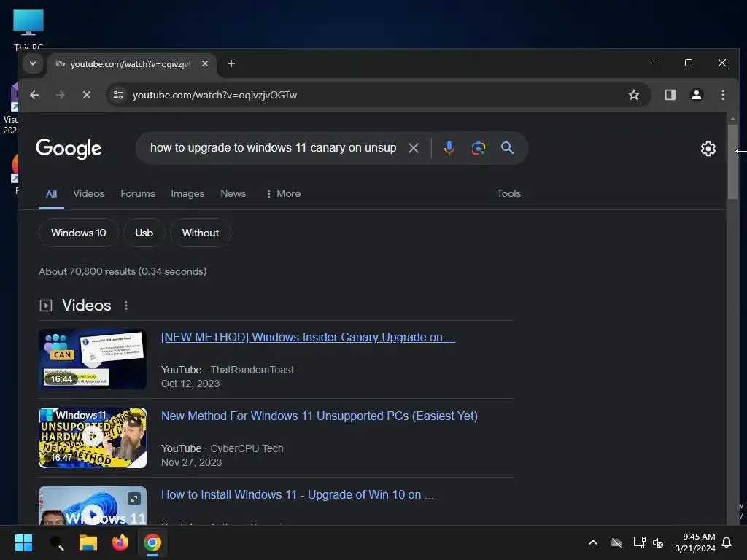
Task: Submit search with magnifier icon
Action: coord(508,148)
